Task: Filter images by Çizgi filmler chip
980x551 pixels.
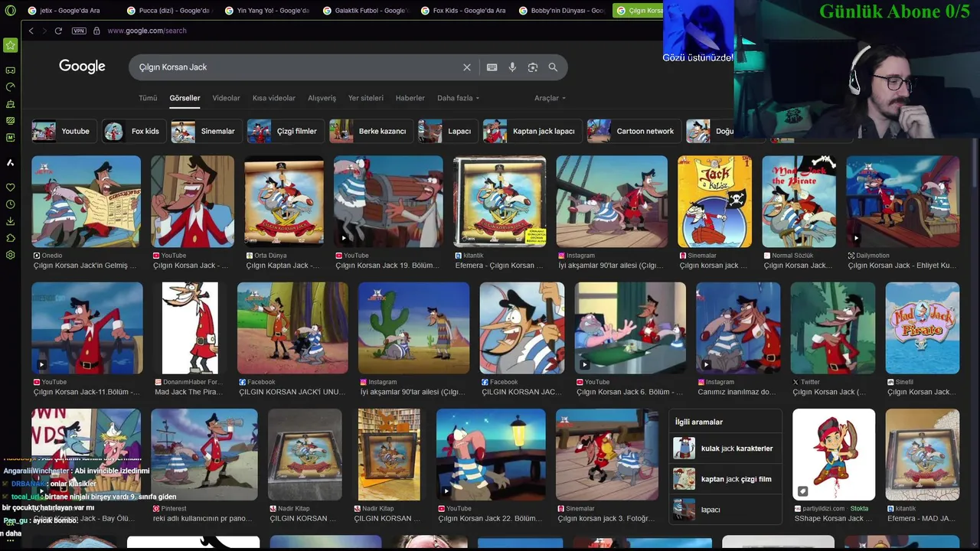Action: (x=285, y=131)
